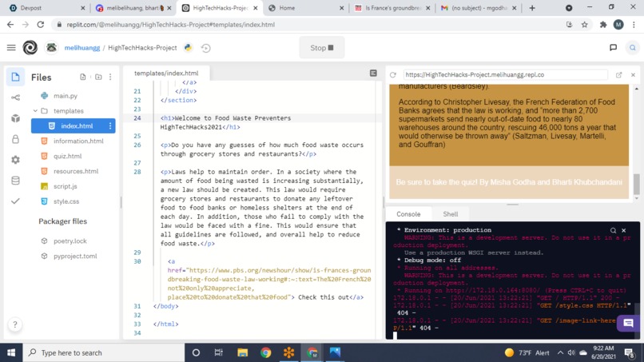Click the add file icon
This screenshot has width=644, height=362.
pos(83,77)
